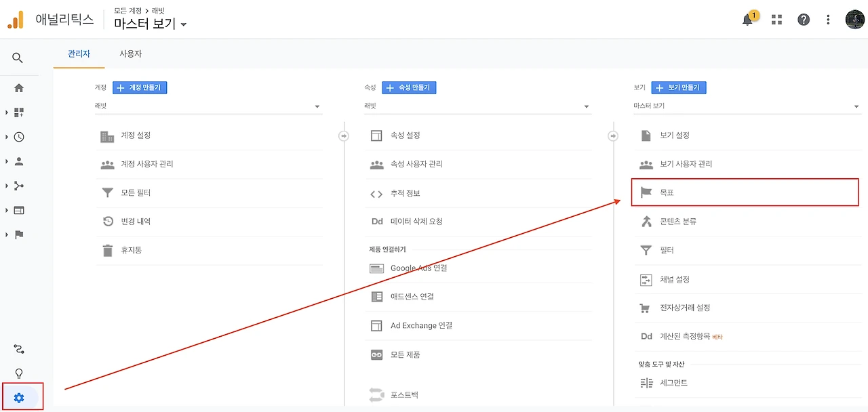This screenshot has height=412, width=868.
Task: Expand the Audience sidebar section arrow
Action: pos(7,161)
